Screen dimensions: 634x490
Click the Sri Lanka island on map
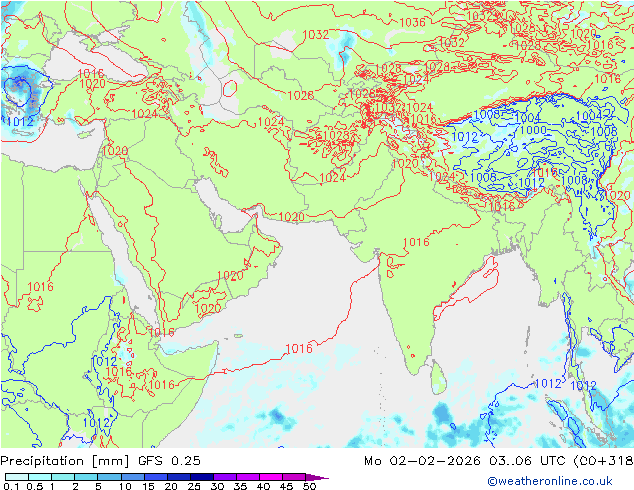pyautogui.click(x=438, y=378)
